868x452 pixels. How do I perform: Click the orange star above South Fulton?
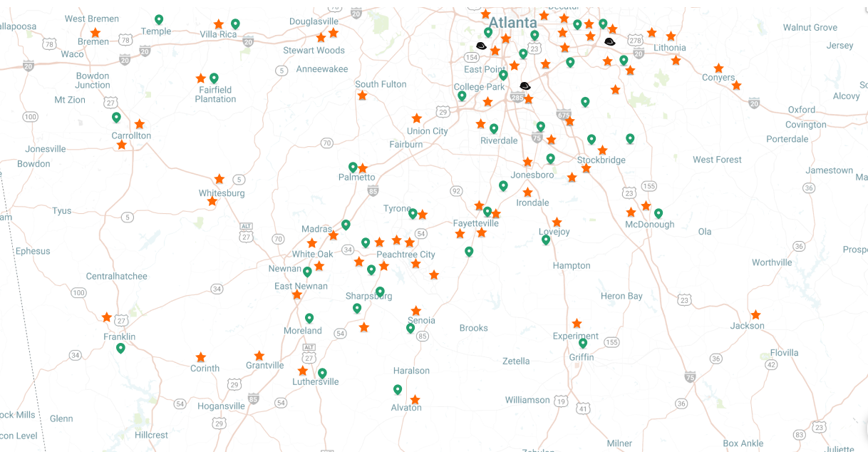coord(362,96)
